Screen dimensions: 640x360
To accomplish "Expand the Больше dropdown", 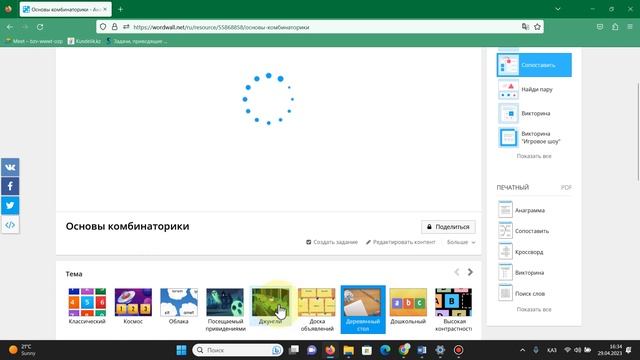I will pos(461,242).
